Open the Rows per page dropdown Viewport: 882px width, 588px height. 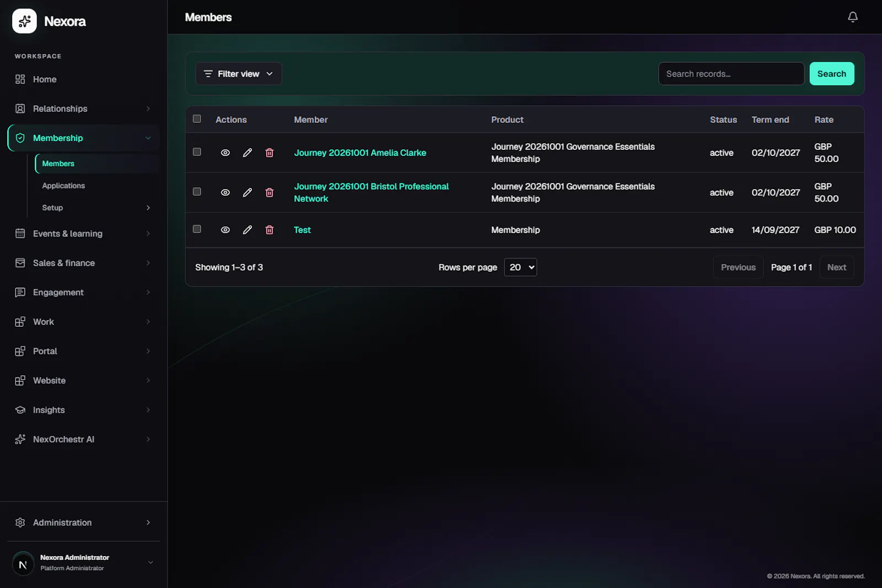point(520,267)
